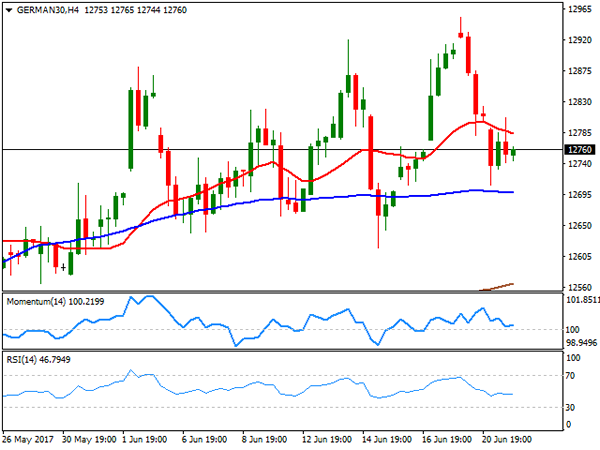Select the RSI 70 level label
The width and height of the screenshot is (600, 450).
[571, 376]
